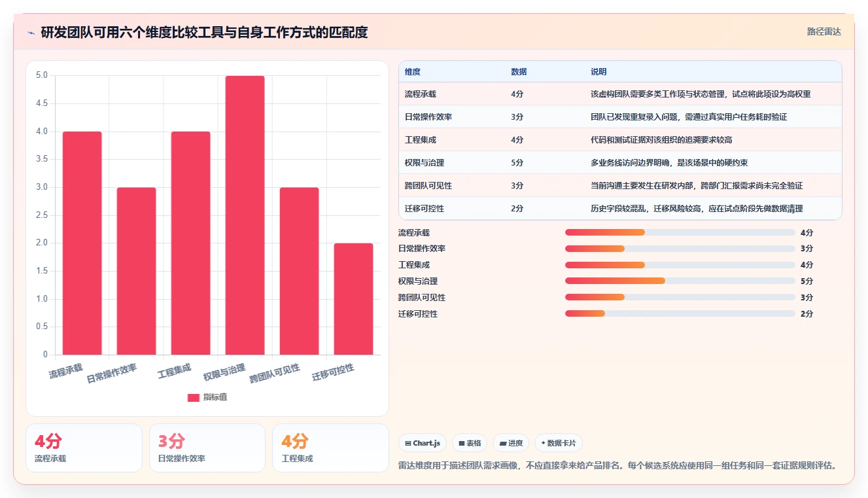Click the 进度 chip icon
The height and width of the screenshot is (498, 868).
click(x=502, y=443)
